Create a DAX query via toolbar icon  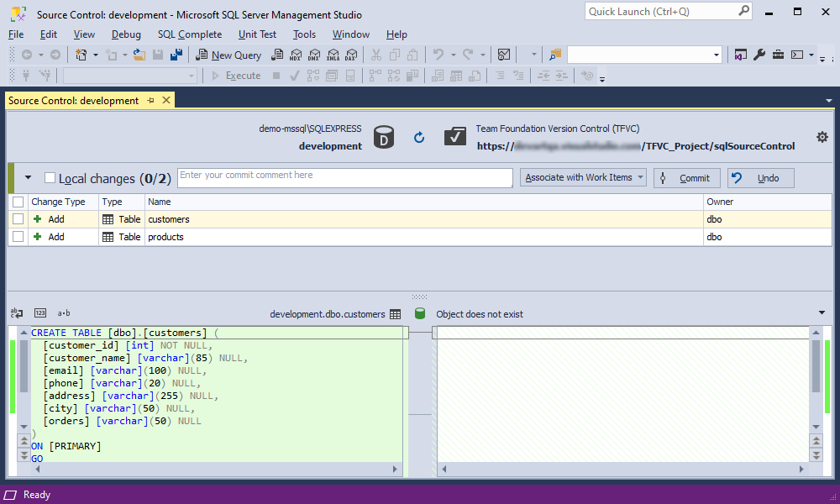point(351,55)
